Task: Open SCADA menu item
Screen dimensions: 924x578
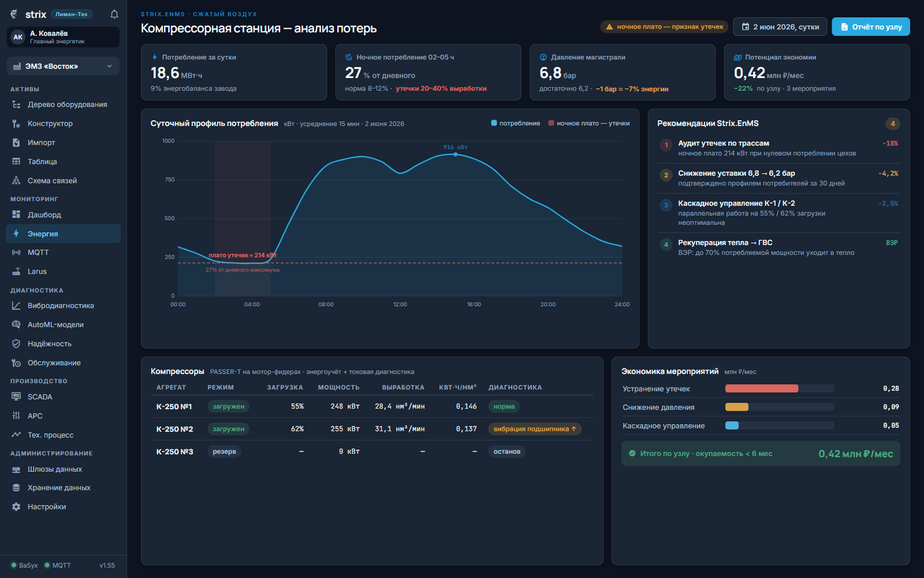Action: pyautogui.click(x=63, y=397)
